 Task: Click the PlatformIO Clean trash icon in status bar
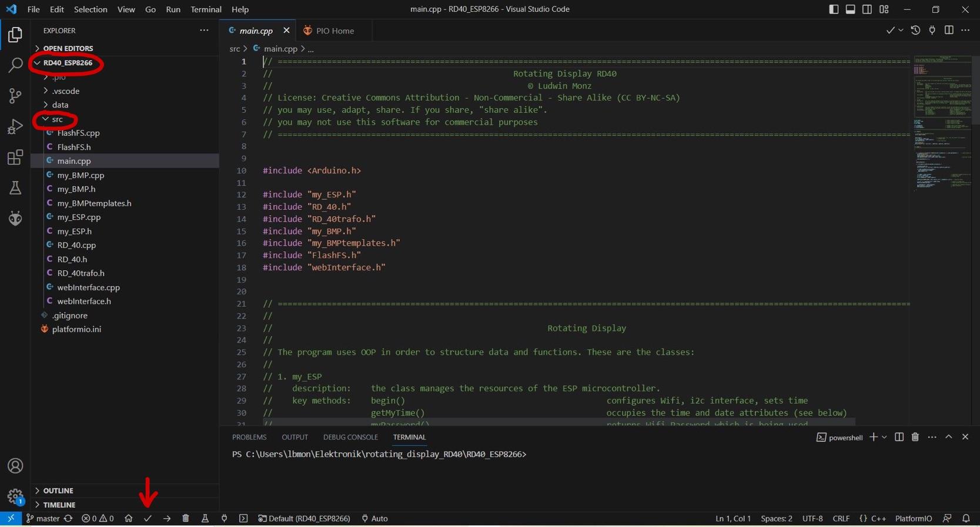[x=186, y=518]
